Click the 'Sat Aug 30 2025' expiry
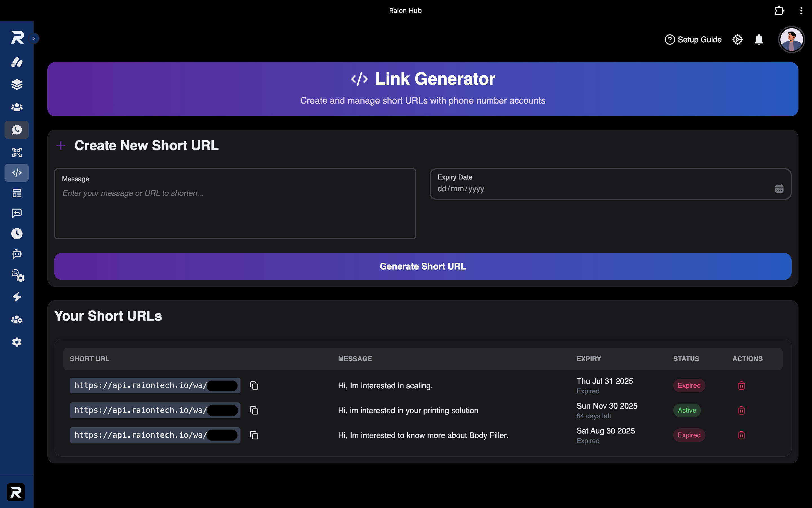 coord(606,431)
